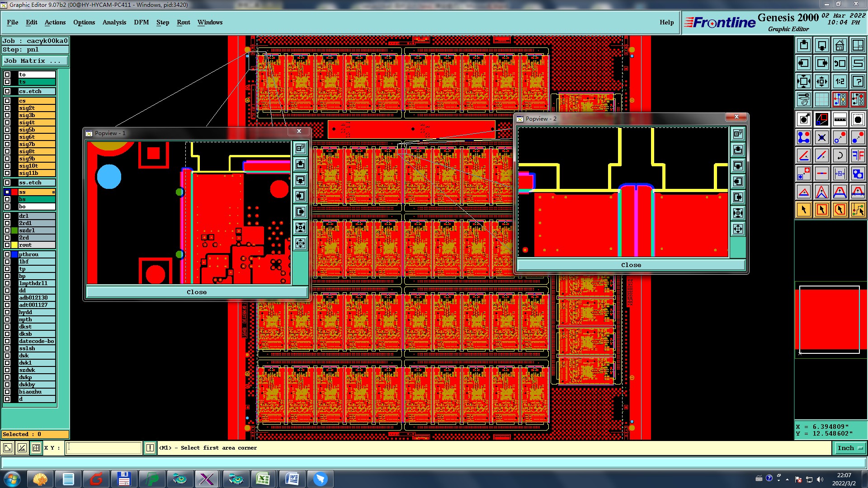Open the Inch units dropdown
The image size is (868, 488).
tap(850, 448)
